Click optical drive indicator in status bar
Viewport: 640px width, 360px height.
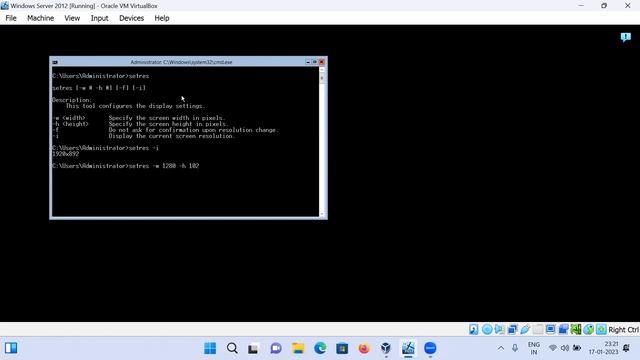(487, 329)
